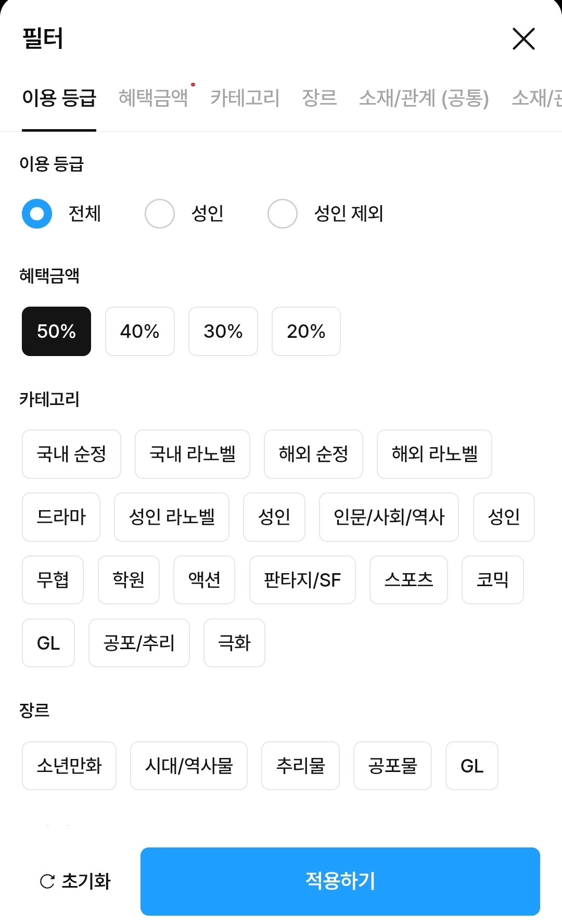Select the 전체 rating radio button

[x=37, y=213]
